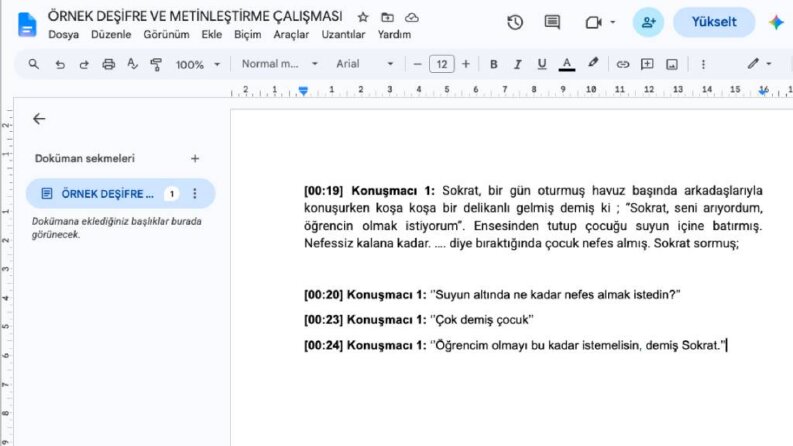
Task: Close the tabs sidebar with back arrow
Action: coord(39,119)
